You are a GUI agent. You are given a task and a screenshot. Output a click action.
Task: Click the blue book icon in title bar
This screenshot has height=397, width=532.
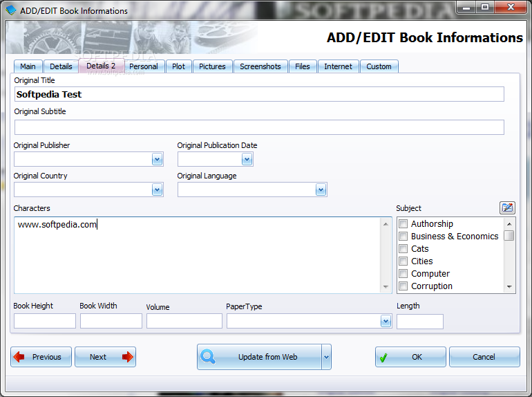tap(11, 10)
